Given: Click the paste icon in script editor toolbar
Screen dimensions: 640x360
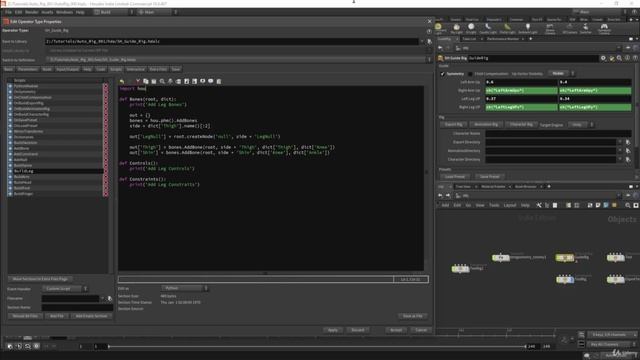Looking at the screenshot, I should tap(154, 81).
